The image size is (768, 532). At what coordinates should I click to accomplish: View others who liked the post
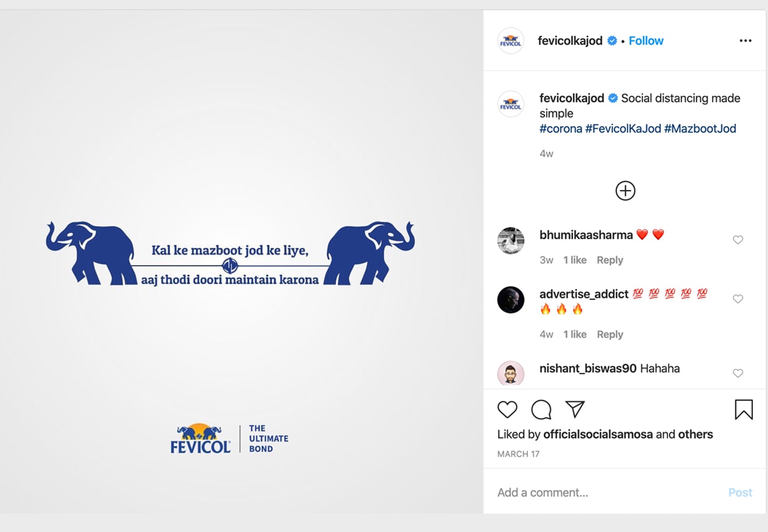(695, 434)
